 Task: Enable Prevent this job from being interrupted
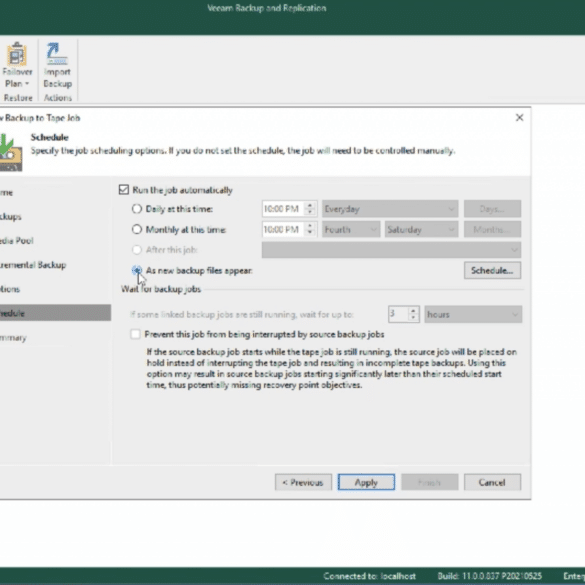coord(135,334)
